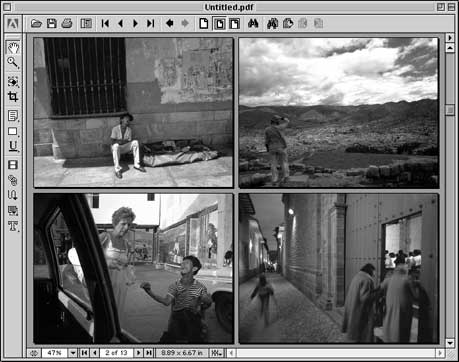Image resolution: width=459 pixels, height=362 pixels.
Task: Enable Fit Width page view
Action: coord(235,23)
